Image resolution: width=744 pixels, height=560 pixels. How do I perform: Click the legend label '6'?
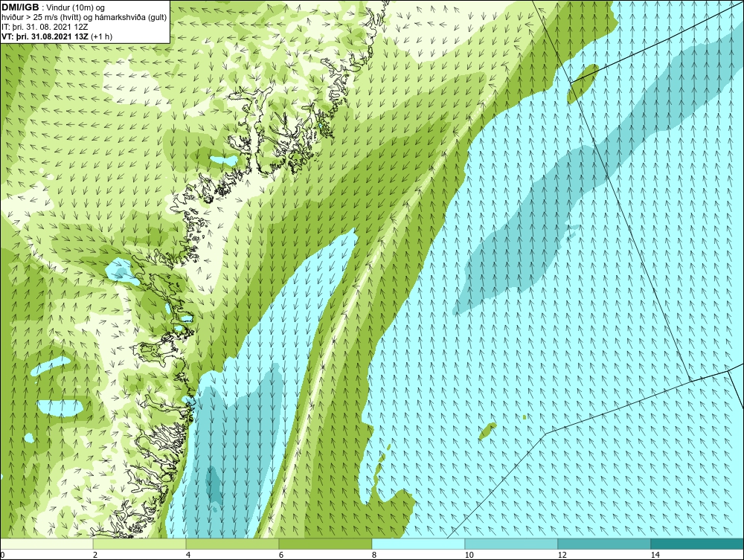[x=281, y=556]
